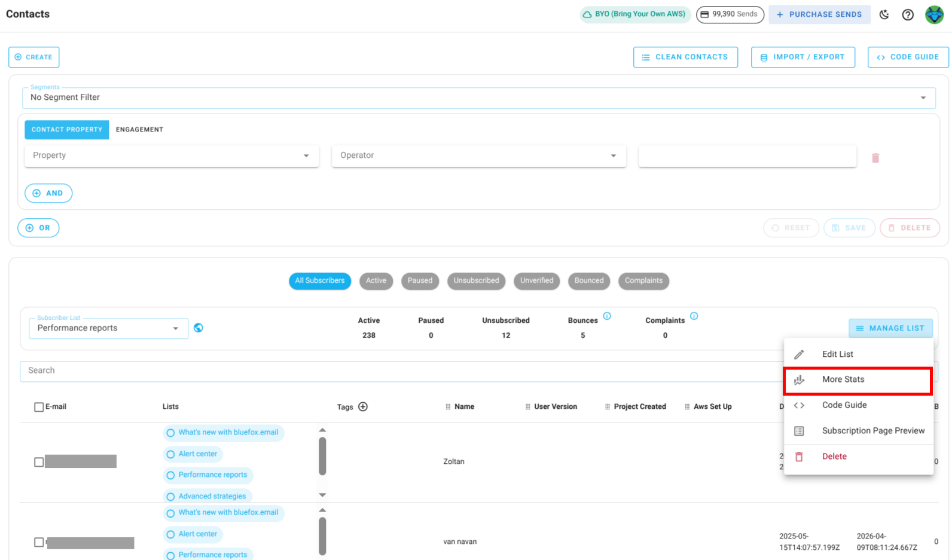This screenshot has height=560, width=952.
Task: Check the checkbox for van navan's row
Action: pyautogui.click(x=39, y=542)
